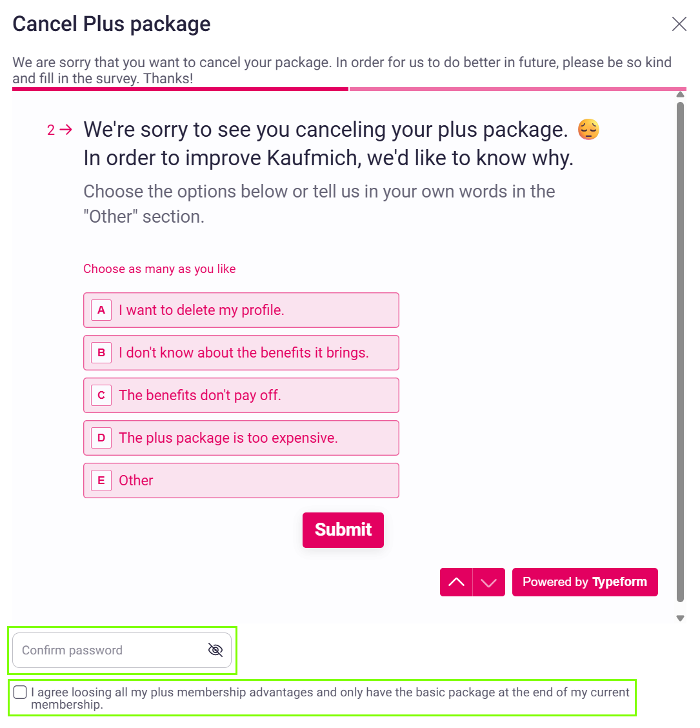Go to next question with down chevron
Image resolution: width=700 pixels, height=728 pixels.
489,582
